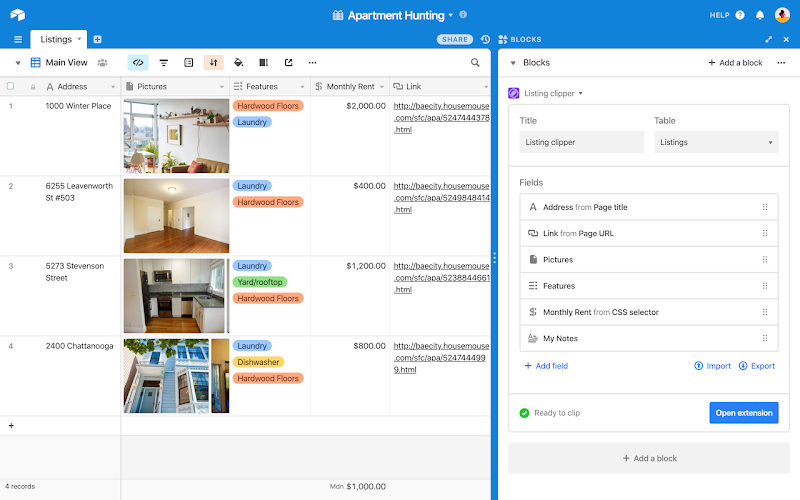
Task: Open the row height icon
Action: (263, 63)
